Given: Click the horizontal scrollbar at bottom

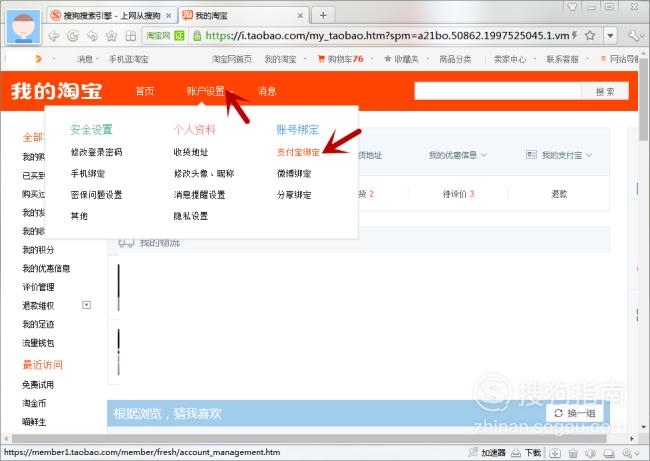Looking at the screenshot, I should point(309,438).
